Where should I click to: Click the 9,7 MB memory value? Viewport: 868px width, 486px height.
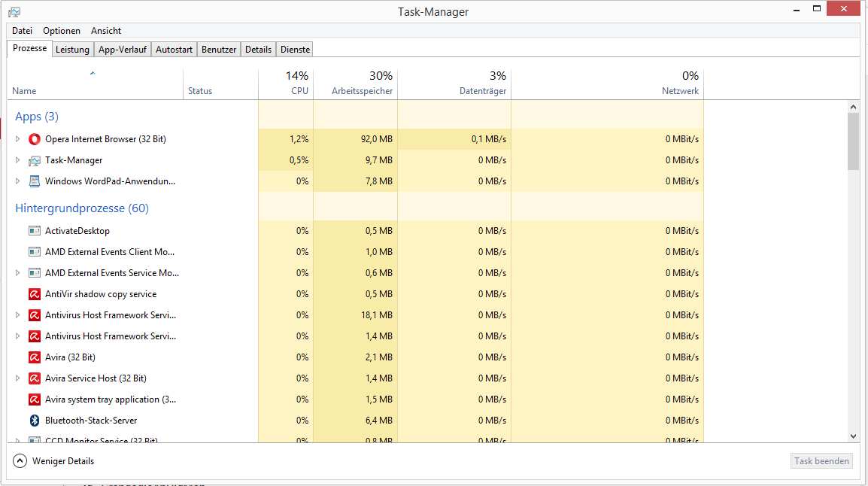(378, 160)
